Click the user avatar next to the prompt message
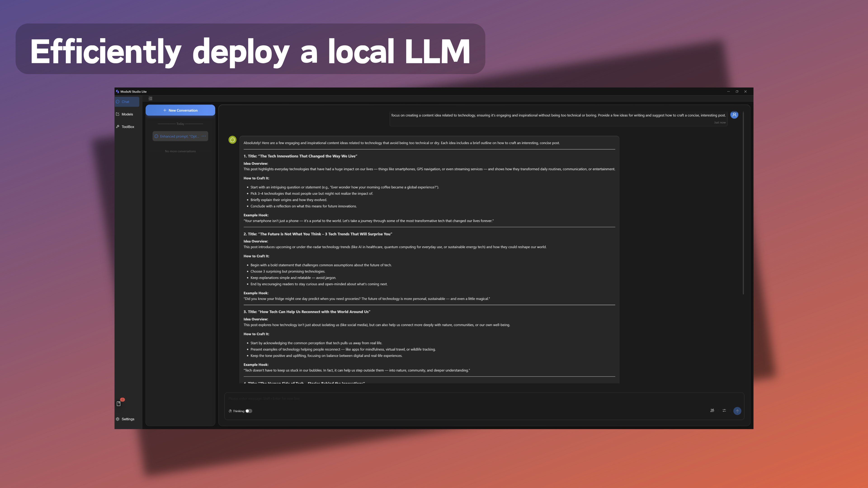868x488 pixels. click(734, 115)
